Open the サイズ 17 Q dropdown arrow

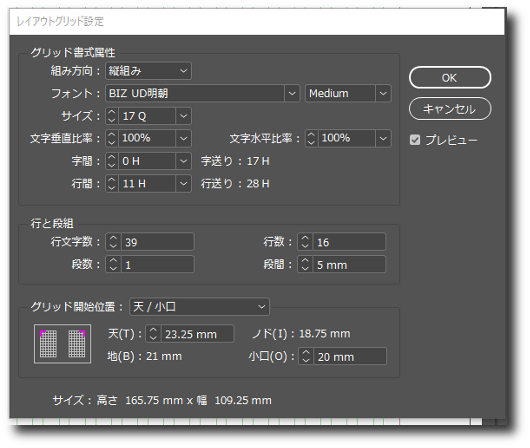pos(184,116)
